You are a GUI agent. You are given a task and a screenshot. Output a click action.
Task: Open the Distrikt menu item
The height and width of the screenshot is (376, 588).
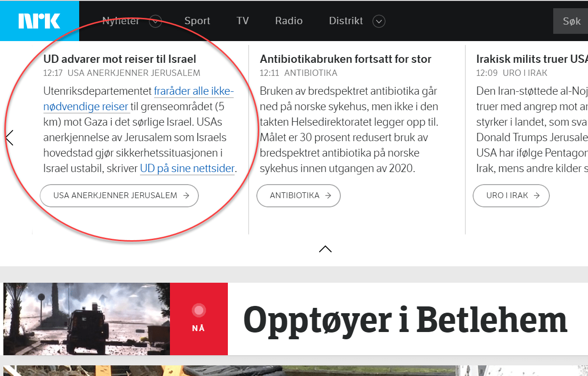(x=346, y=21)
